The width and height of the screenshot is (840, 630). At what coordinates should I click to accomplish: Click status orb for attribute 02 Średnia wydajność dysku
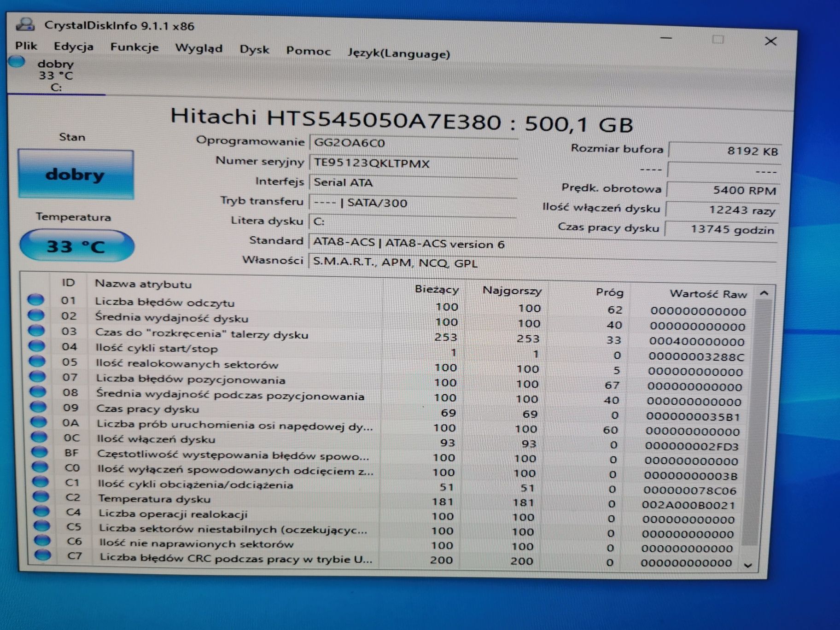(x=36, y=315)
